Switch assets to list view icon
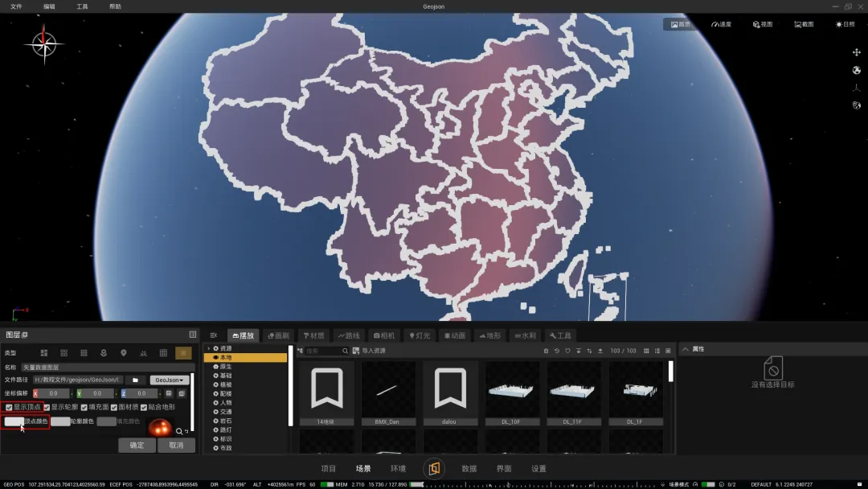Viewport: 868px width, 489px height. 657,351
